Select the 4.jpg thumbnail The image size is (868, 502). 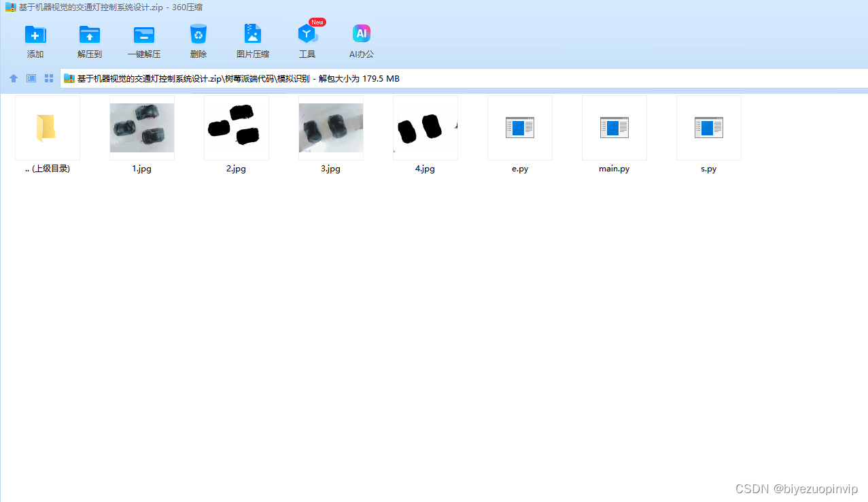426,127
